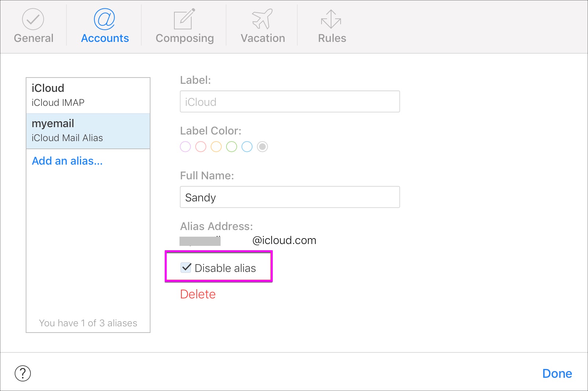Click the Rules arrows icon

(x=331, y=19)
